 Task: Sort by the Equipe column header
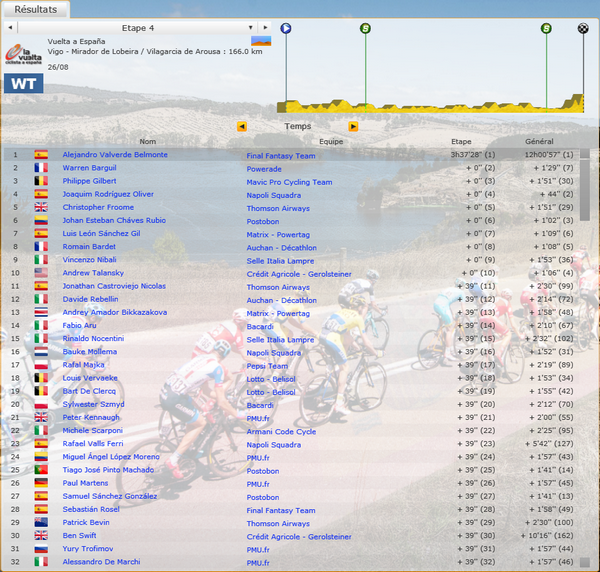[331, 142]
